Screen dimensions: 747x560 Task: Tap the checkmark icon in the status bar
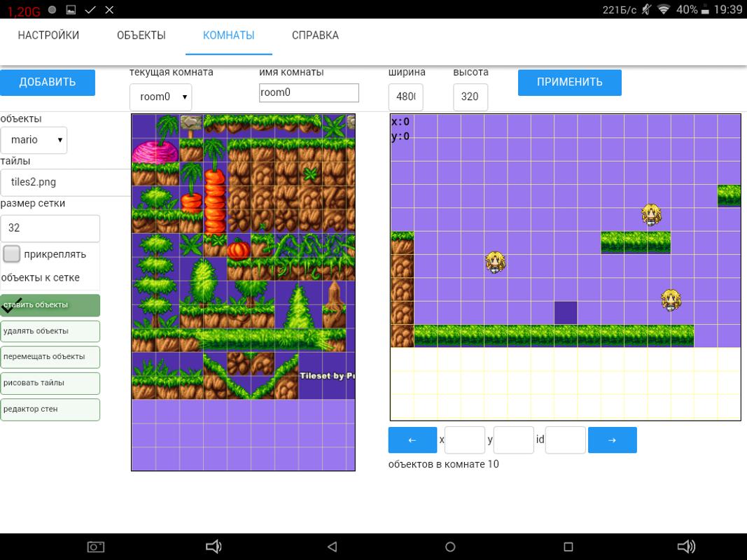(x=90, y=10)
